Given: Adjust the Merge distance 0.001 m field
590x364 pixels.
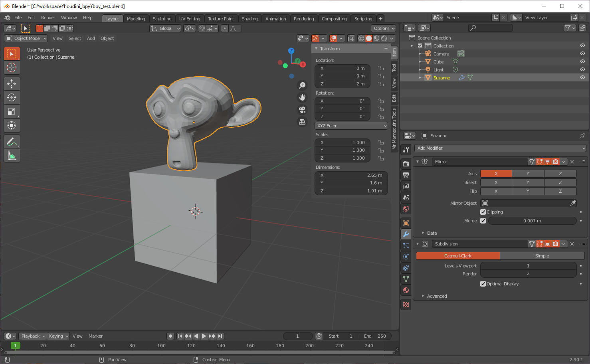Looking at the screenshot, I should click(x=532, y=221).
